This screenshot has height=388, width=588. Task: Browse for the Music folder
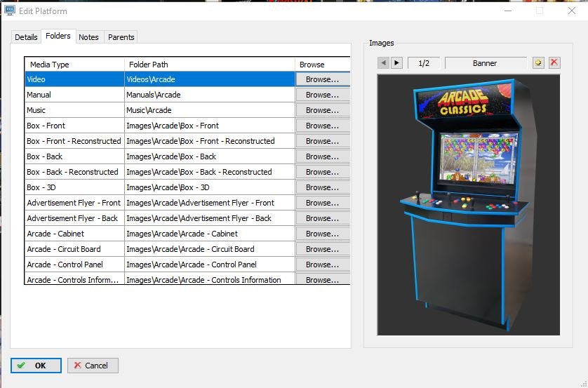323,110
